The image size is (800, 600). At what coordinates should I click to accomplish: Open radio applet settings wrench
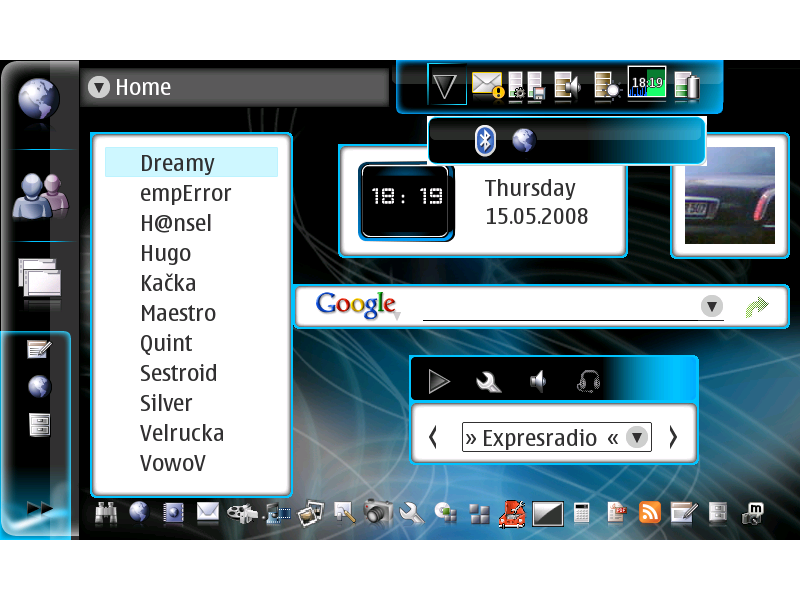pos(488,382)
